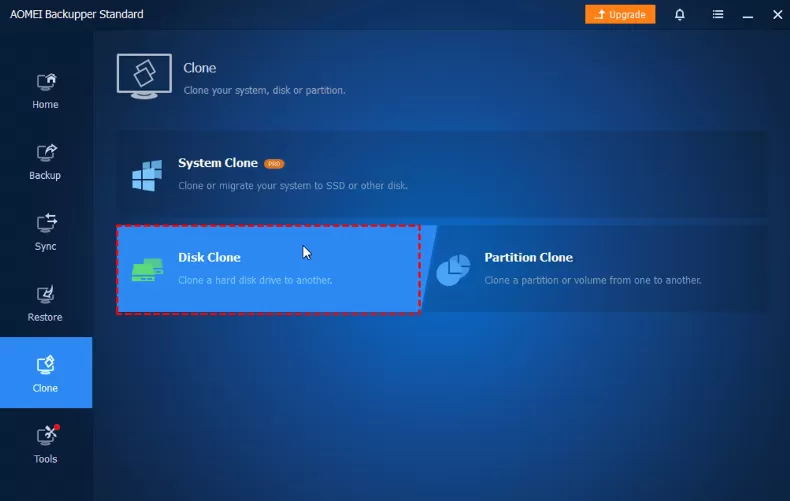This screenshot has height=501, width=790.
Task: Click 'Clone a partition or volume' description
Action: (592, 280)
